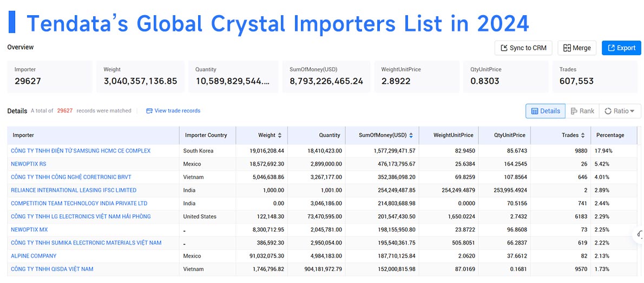Click the Quantity column header
Image resolution: width=644 pixels, height=283 pixels.
(x=316, y=135)
